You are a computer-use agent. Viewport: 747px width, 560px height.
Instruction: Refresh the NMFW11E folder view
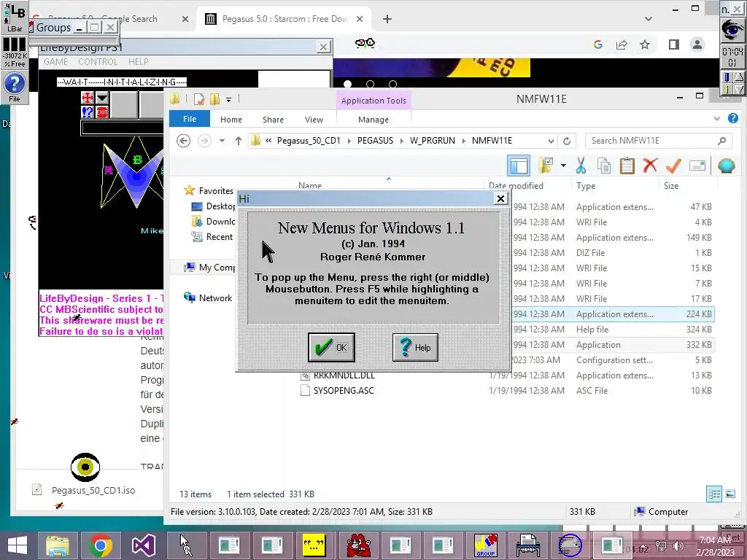(x=567, y=141)
